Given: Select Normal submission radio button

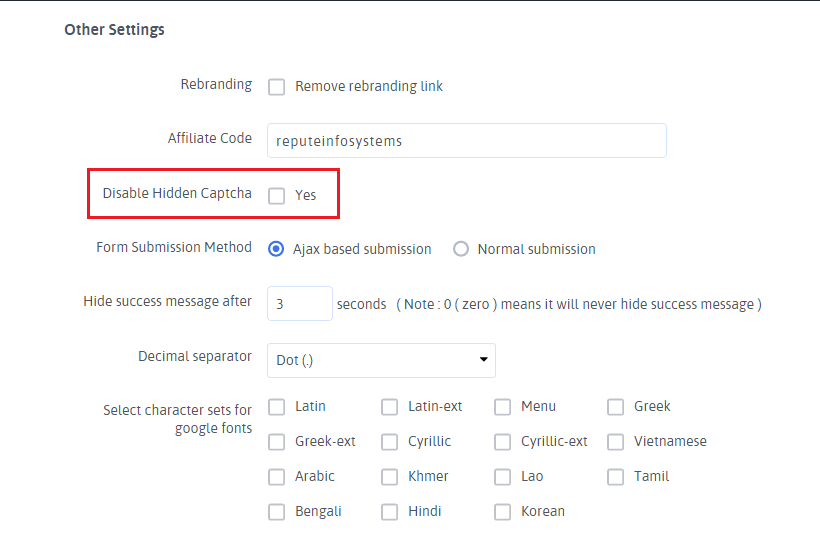Looking at the screenshot, I should click(461, 249).
